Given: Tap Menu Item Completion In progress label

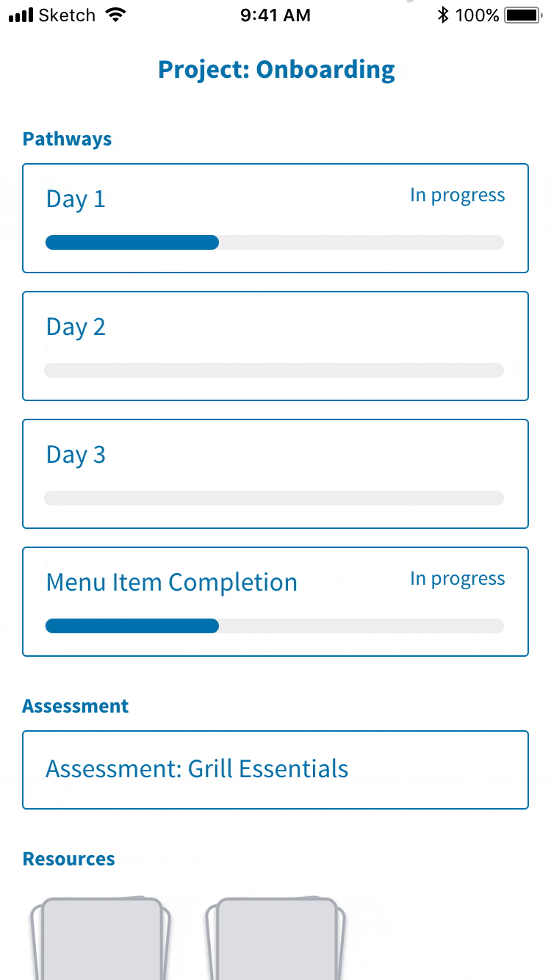Looking at the screenshot, I should tap(458, 579).
